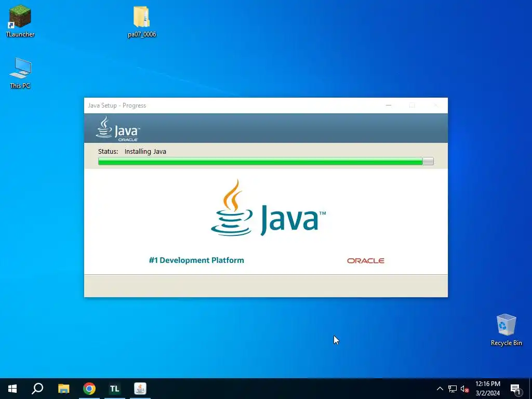Viewport: 532px width, 399px height.
Task: Switch to TL launcher taskbar button
Action: click(x=115, y=389)
